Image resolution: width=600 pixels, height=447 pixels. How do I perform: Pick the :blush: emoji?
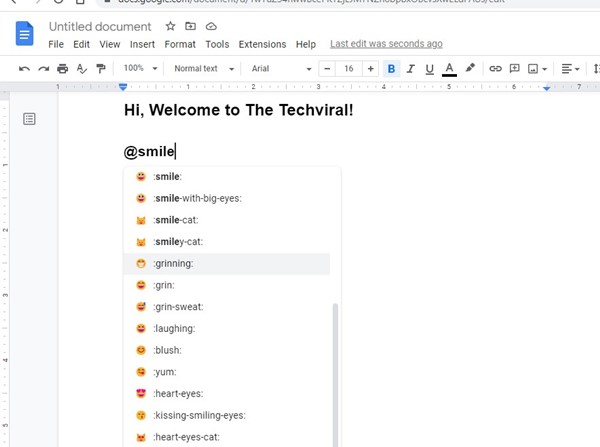pyautogui.click(x=227, y=351)
